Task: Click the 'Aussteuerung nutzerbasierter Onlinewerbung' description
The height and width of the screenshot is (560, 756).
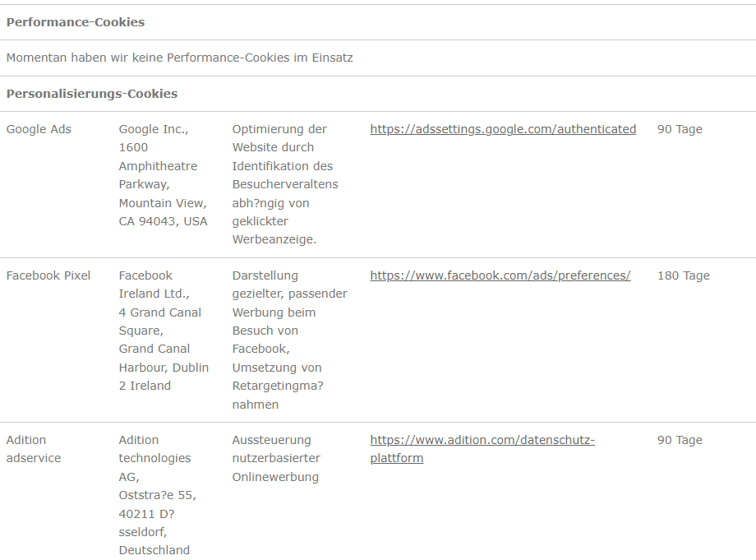Action: [x=276, y=458]
